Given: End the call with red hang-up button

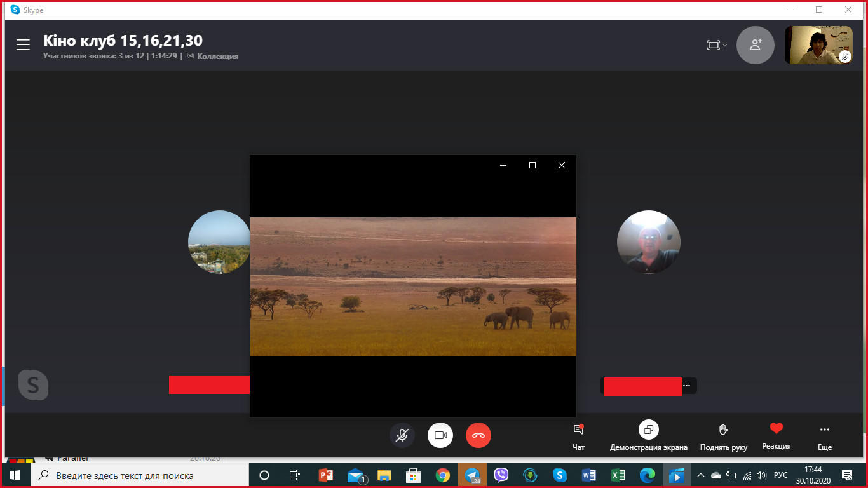Looking at the screenshot, I should tap(478, 435).
